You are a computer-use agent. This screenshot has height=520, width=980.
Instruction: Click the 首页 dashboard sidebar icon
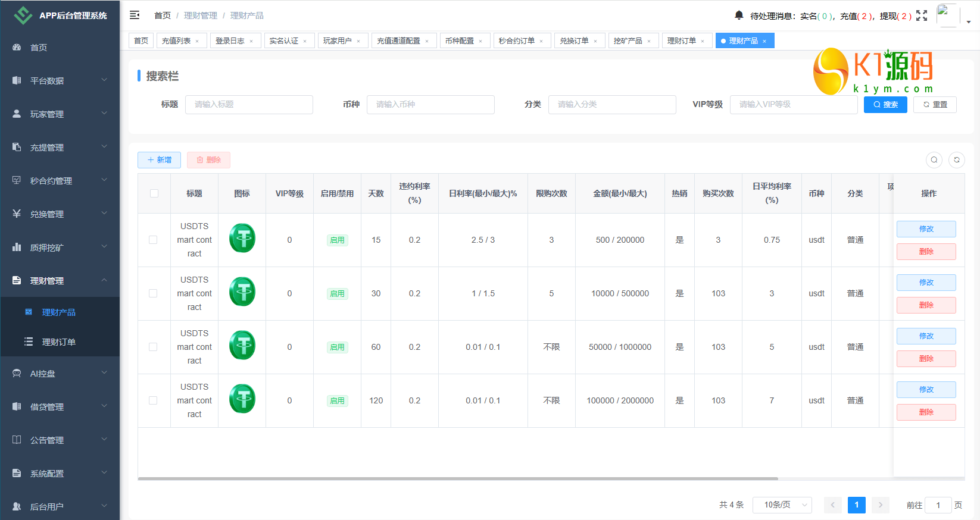tap(17, 47)
